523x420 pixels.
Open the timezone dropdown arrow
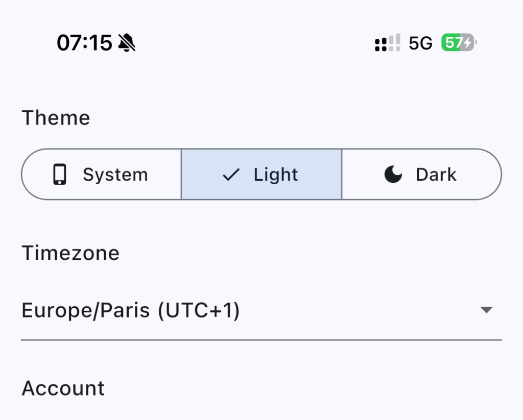click(486, 310)
